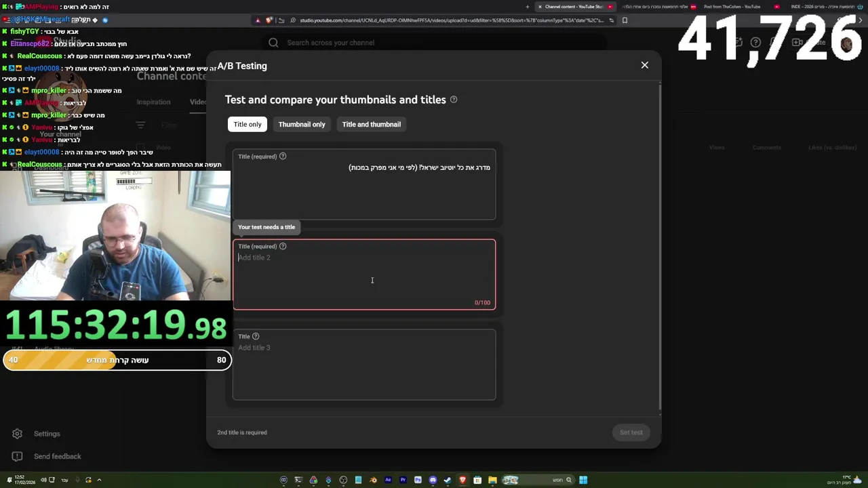Open new browser tab with plus button
Viewport: 868px width, 488px height.
[x=528, y=7]
